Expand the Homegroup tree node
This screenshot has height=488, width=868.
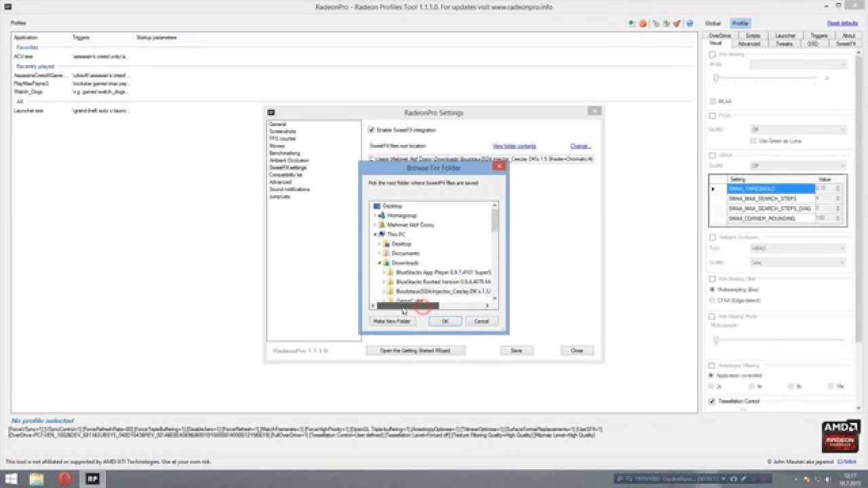[375, 215]
